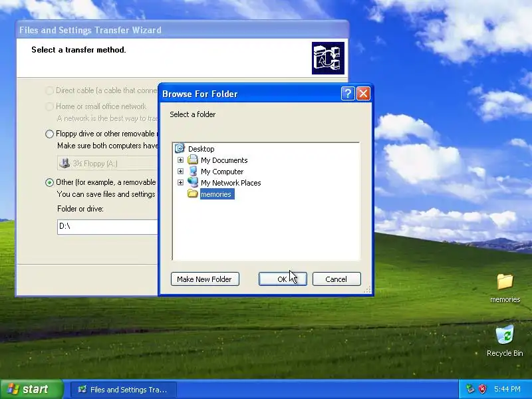Click the memories folder icon in tree
Viewport: 532px width, 399px height.
click(193, 194)
